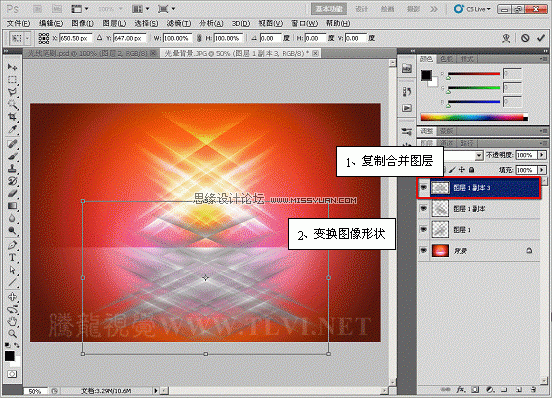Open the 图像(I) menu
This screenshot has height=398, width=552.
coord(82,23)
